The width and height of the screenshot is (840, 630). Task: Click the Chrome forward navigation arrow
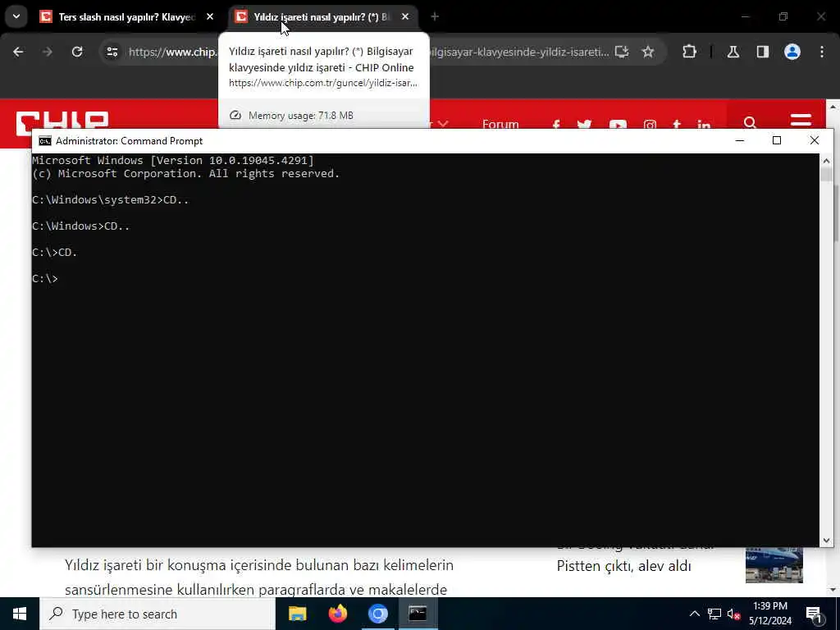[x=48, y=52]
